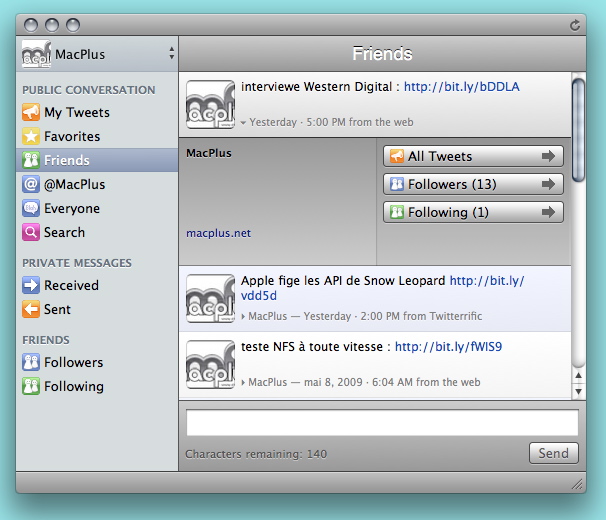Click the @MacPlus mentions icon
Viewport: 606px width, 520px height.
(x=31, y=184)
